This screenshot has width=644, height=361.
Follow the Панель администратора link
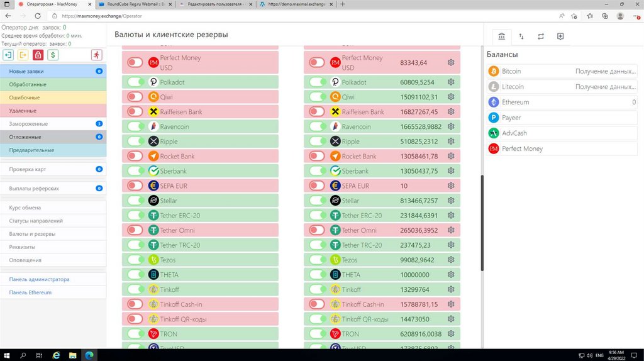39,279
